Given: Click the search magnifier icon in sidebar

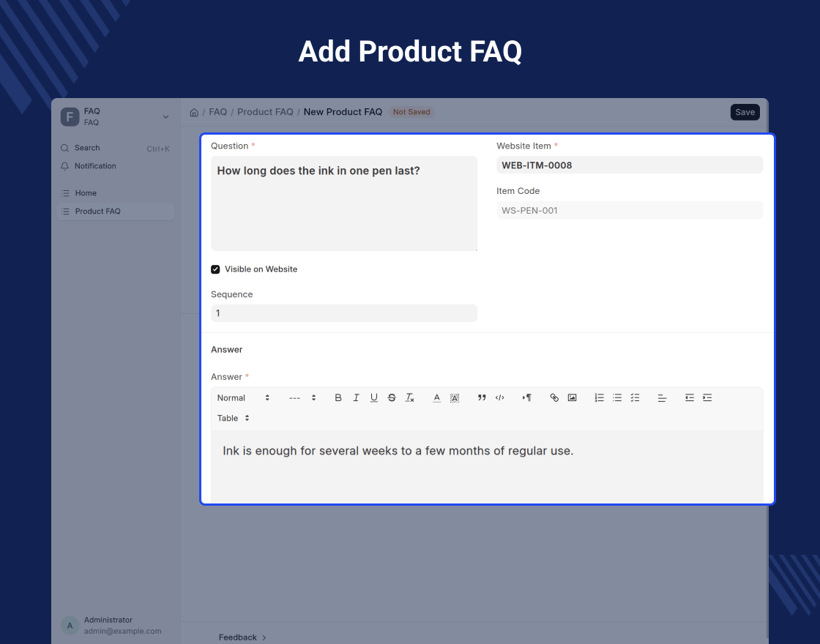Looking at the screenshot, I should (x=65, y=148).
